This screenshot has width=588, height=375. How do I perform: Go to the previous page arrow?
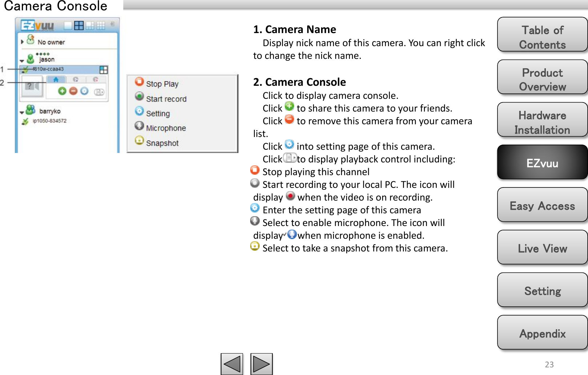pos(232,364)
